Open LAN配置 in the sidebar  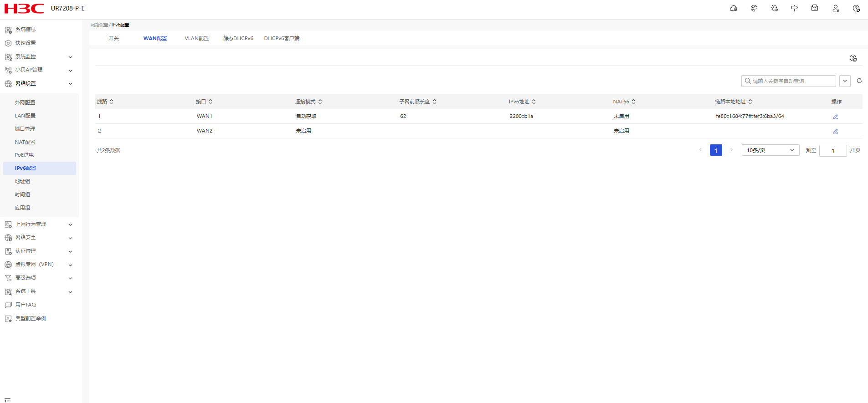pyautogui.click(x=25, y=116)
